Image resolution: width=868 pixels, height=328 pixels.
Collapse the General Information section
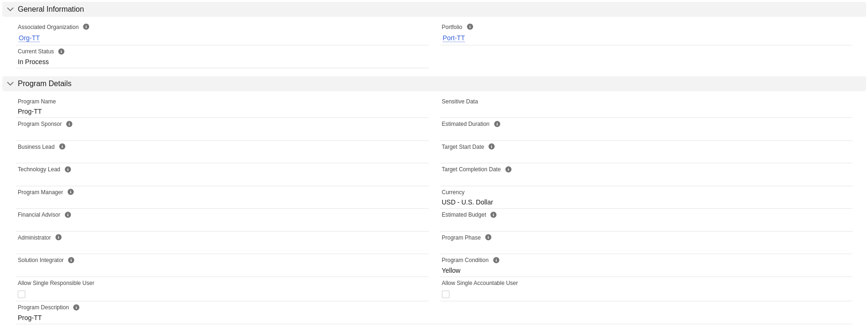tap(10, 9)
